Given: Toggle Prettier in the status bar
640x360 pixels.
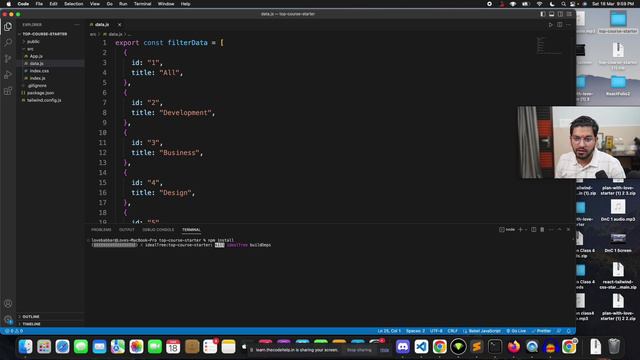Looking at the screenshot, I should pyautogui.click(x=541, y=331).
